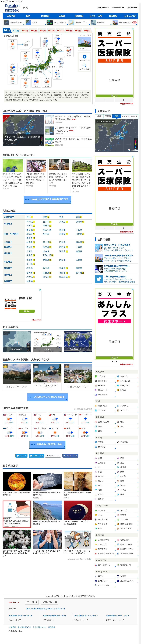Open the 大阪府 prefecture weather link

pyautogui.click(x=29, y=251)
